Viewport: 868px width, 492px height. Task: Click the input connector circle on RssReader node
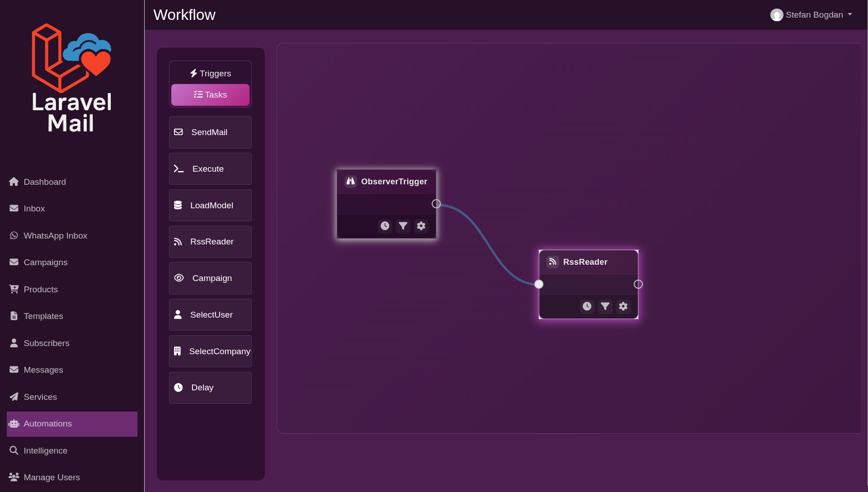pyautogui.click(x=539, y=284)
